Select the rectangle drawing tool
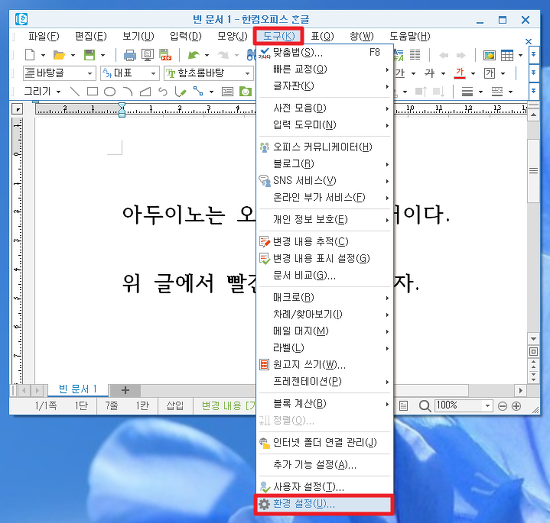The height and width of the screenshot is (523, 550). pos(92,92)
